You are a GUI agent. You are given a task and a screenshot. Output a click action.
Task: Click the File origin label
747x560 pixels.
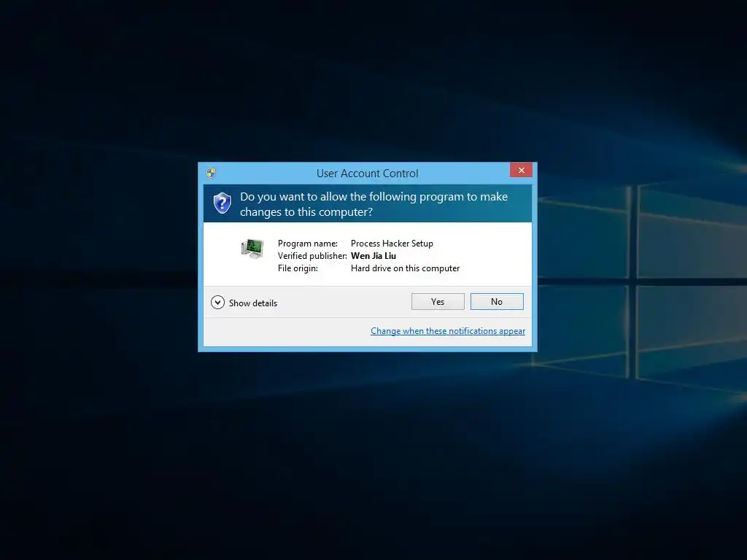pos(298,268)
